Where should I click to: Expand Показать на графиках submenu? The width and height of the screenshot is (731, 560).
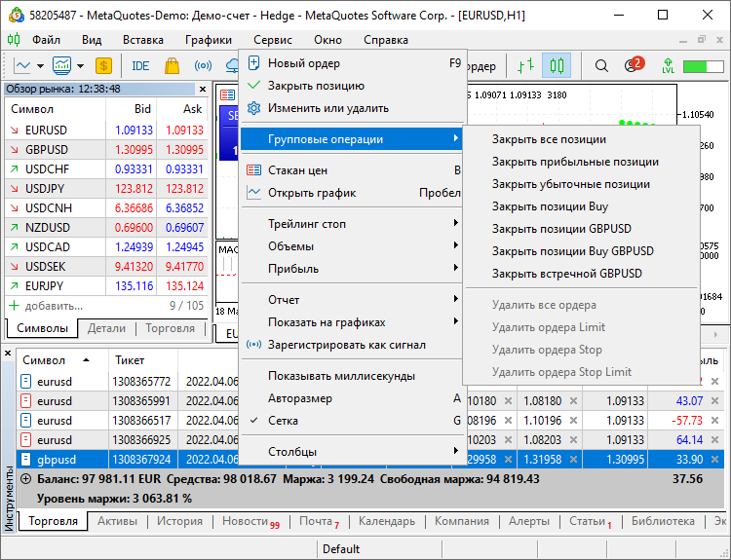pos(353,322)
